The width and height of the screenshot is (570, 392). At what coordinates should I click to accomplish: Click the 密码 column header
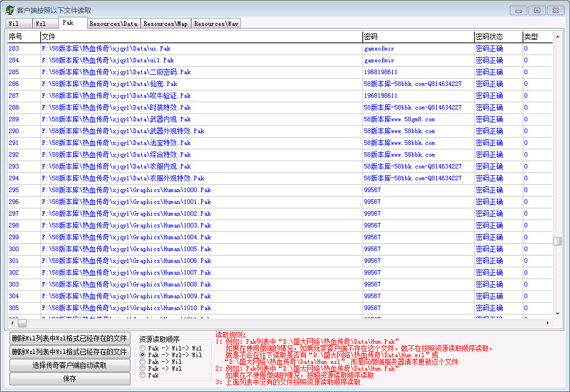418,37
